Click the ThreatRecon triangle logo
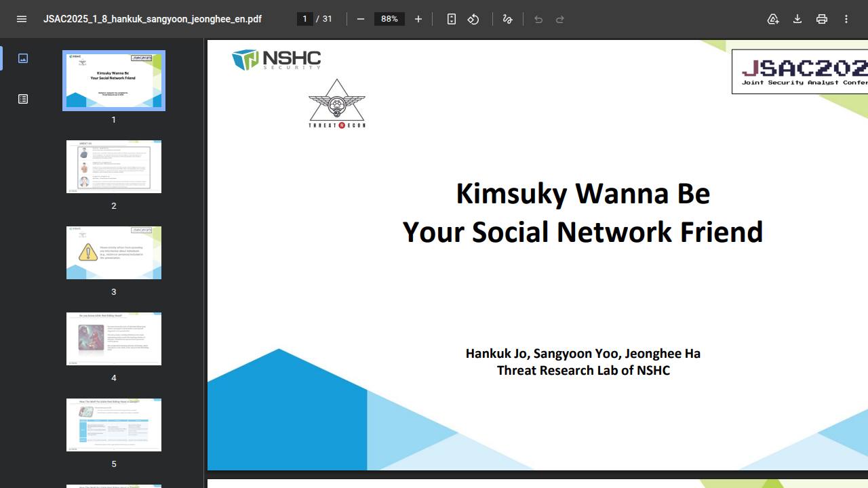This screenshot has width=868, height=488. coord(337,104)
